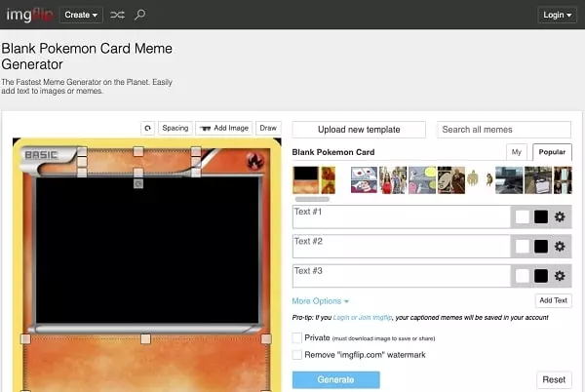Open black outline color swatch for Text #1
Viewport: 585px width, 392px height.
pyautogui.click(x=541, y=217)
